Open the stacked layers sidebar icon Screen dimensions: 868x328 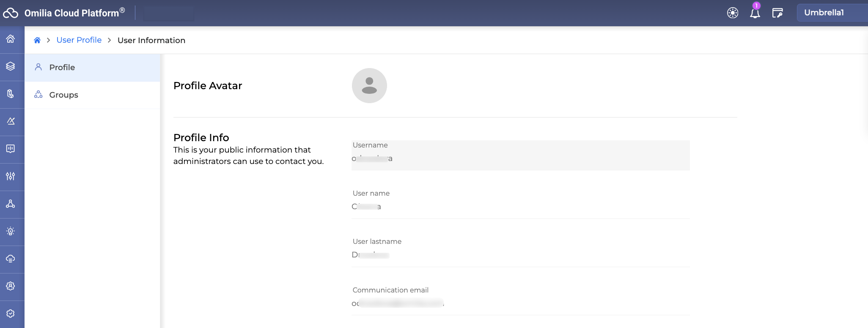11,66
